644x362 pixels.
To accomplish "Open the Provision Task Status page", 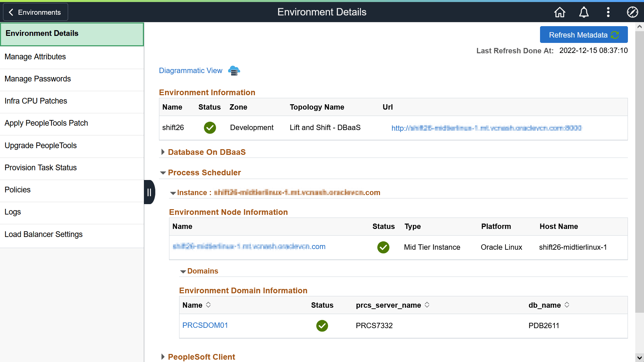I will (41, 168).
